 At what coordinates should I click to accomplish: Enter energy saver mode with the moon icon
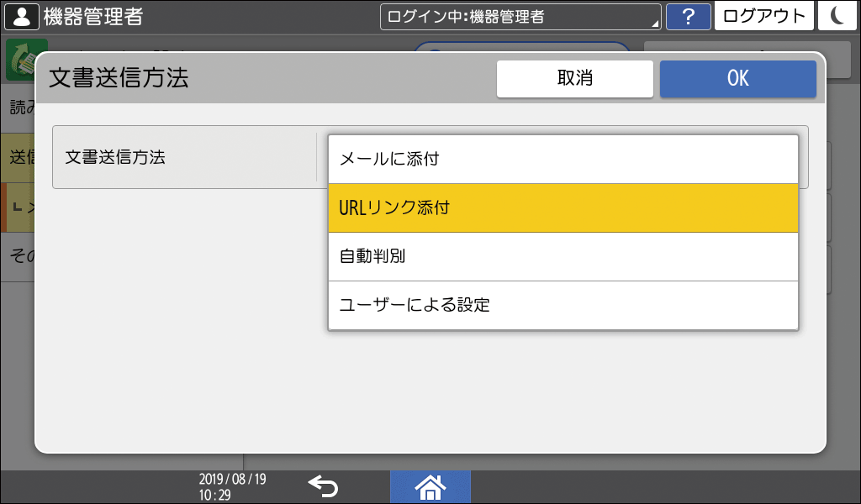837,15
